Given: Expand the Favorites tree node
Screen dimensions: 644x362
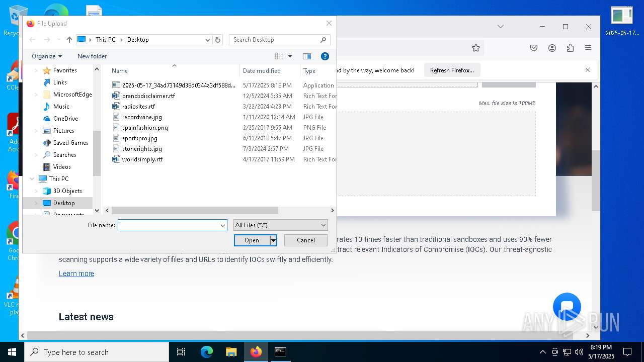Looking at the screenshot, I should 36,70.
